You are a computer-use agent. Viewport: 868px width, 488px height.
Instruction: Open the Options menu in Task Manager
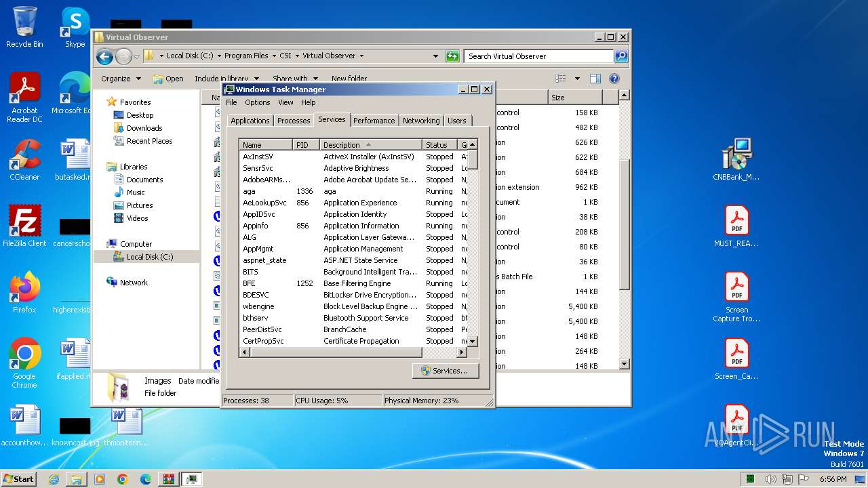[258, 102]
